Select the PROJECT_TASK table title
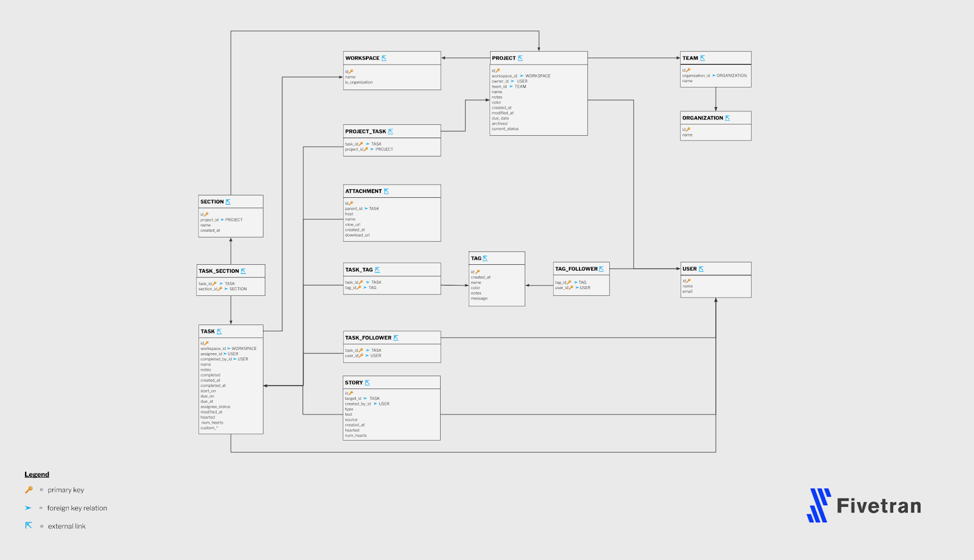Viewport: 974px width, 560px height. click(x=366, y=131)
